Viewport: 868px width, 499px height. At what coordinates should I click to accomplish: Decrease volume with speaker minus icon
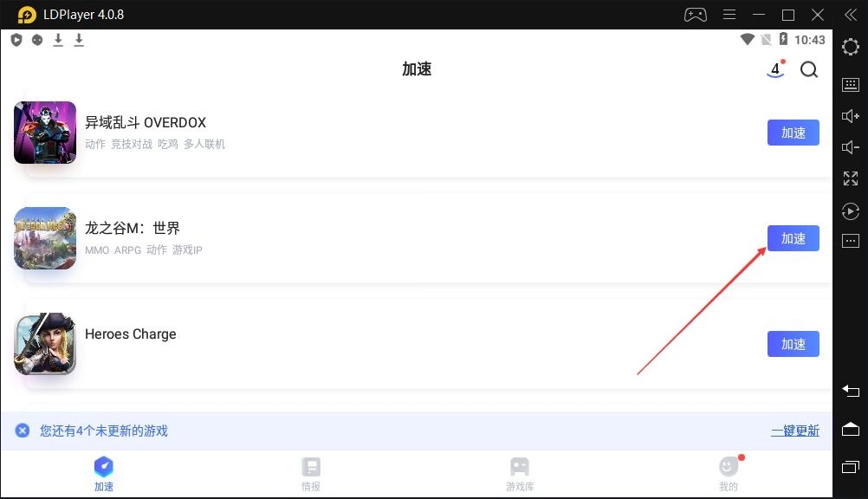pyautogui.click(x=851, y=147)
